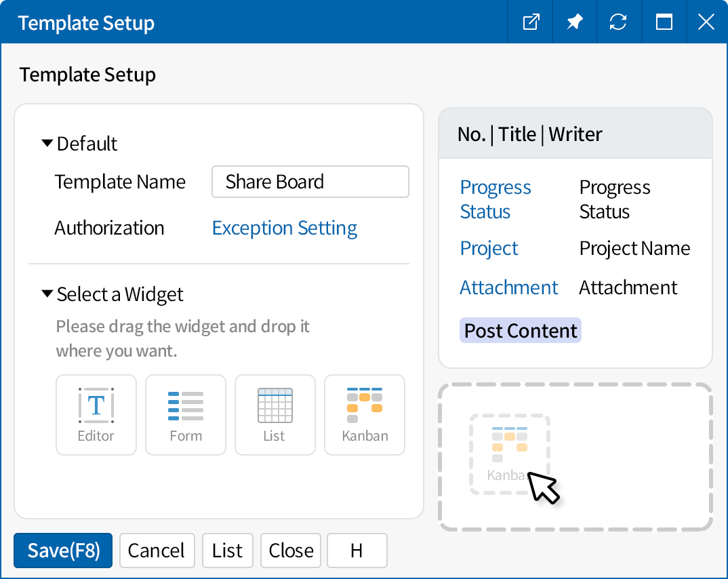Save the template with Save(F8)
Viewport: 728px width, 579px height.
(62, 550)
